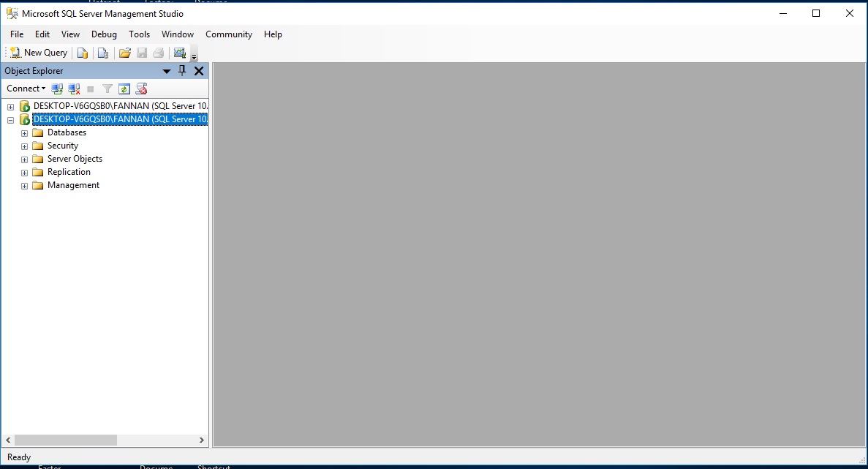Viewport: 868px width, 469px height.
Task: Click the horizontal scrollbar thumb in Object Explorer
Action: (66, 440)
